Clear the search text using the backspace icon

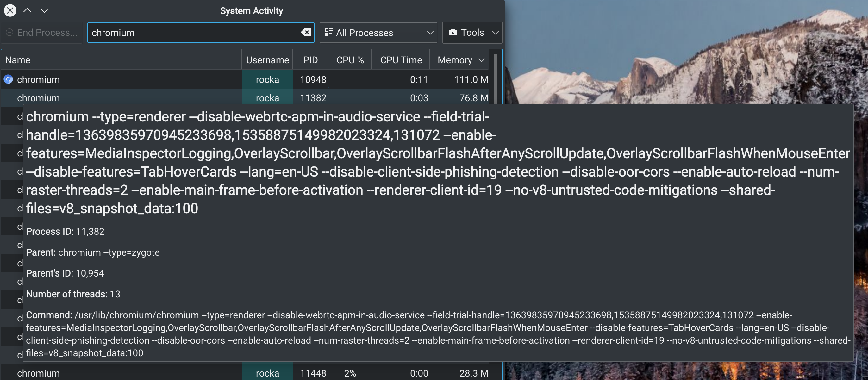coord(305,32)
